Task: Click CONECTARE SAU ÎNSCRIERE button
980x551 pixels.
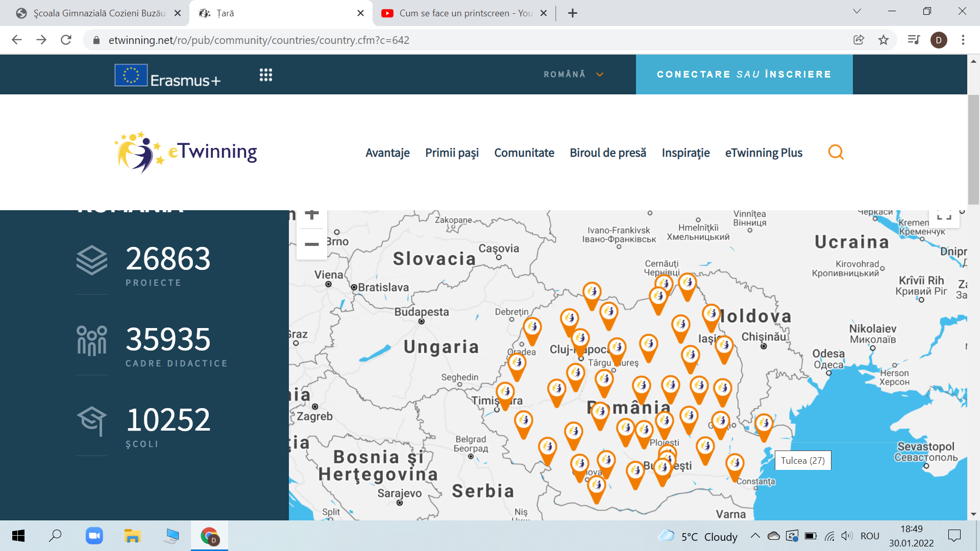Action: tap(744, 74)
